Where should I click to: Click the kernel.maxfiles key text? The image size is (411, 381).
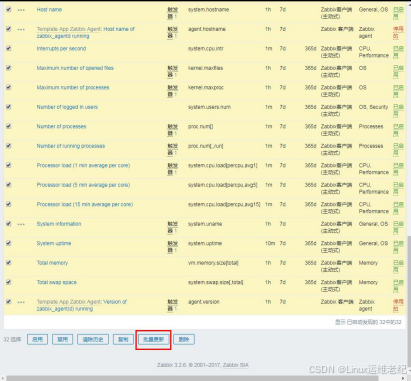[206, 68]
